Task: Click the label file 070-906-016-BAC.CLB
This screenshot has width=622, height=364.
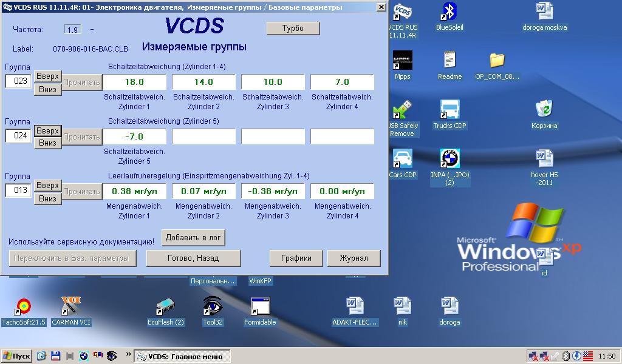Action: click(91, 49)
